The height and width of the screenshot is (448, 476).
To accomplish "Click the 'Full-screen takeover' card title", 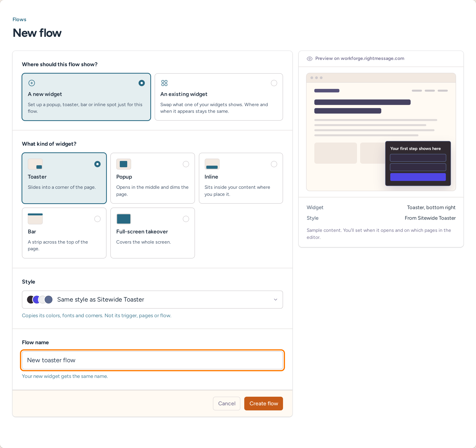I will [x=142, y=232].
